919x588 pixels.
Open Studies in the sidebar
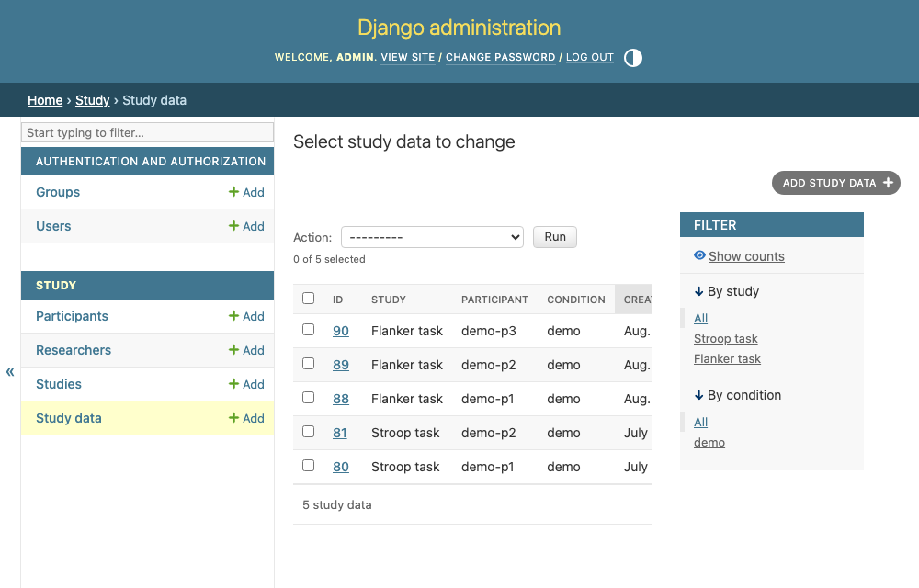coord(59,384)
